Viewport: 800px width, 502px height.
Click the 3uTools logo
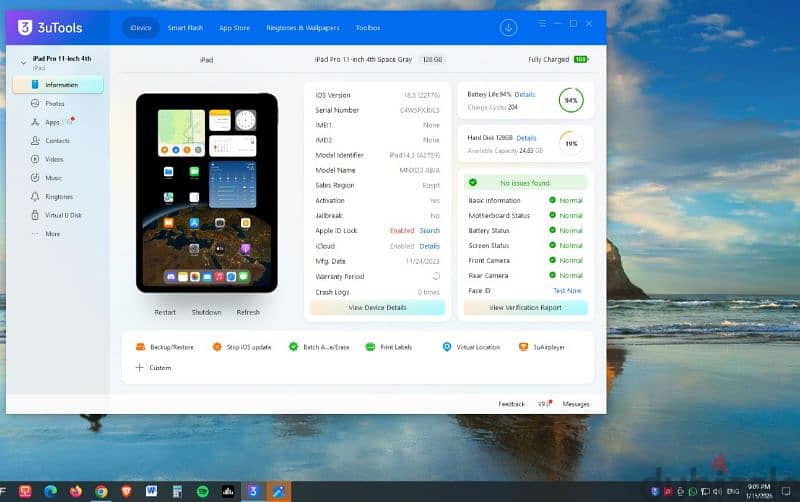(50, 28)
